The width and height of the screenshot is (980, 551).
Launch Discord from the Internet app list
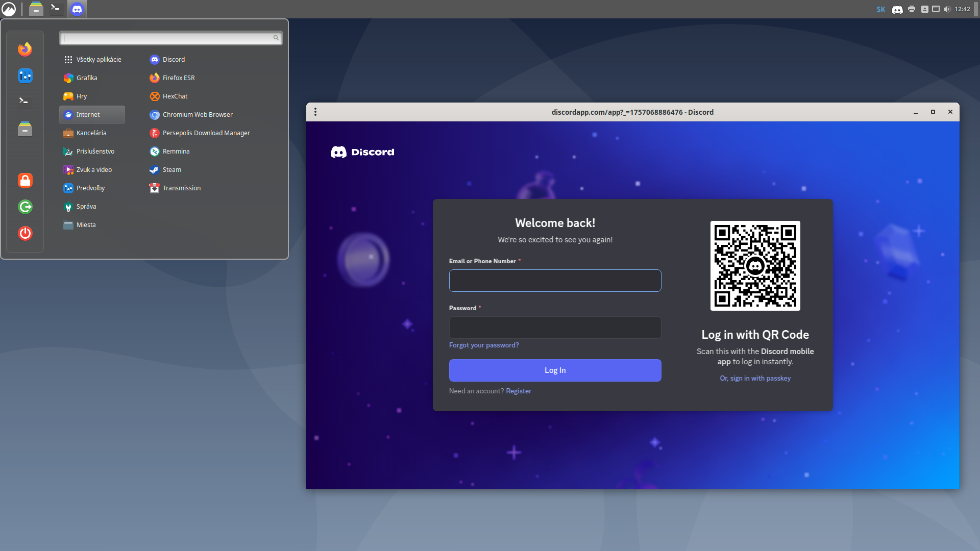click(x=167, y=60)
